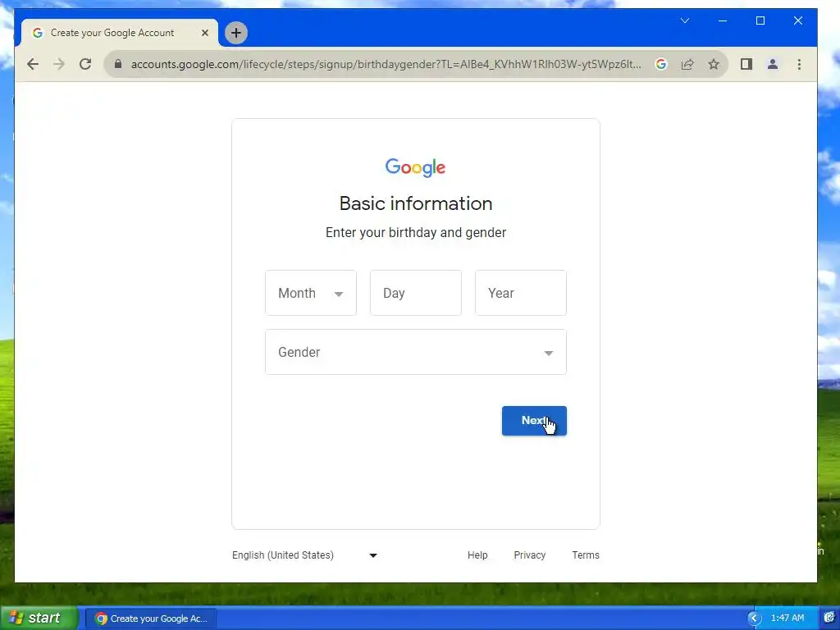Click the browser forward arrow
This screenshot has height=630, width=840.
pos(58,64)
